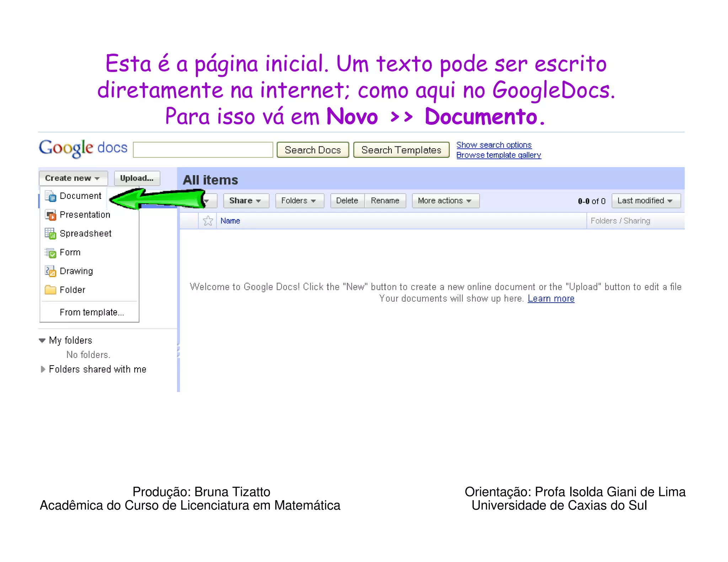Click the 0-0 of 0 item count
The width and height of the screenshot is (728, 562).
[x=591, y=201]
